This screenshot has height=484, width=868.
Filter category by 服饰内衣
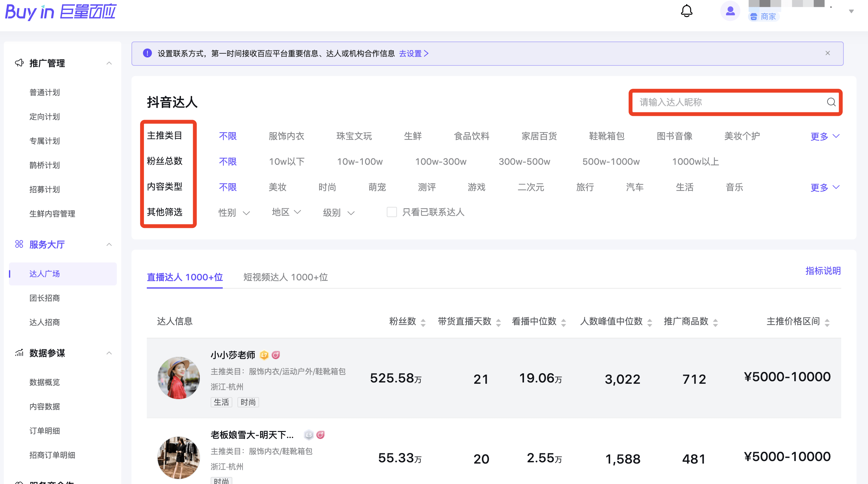pos(287,136)
